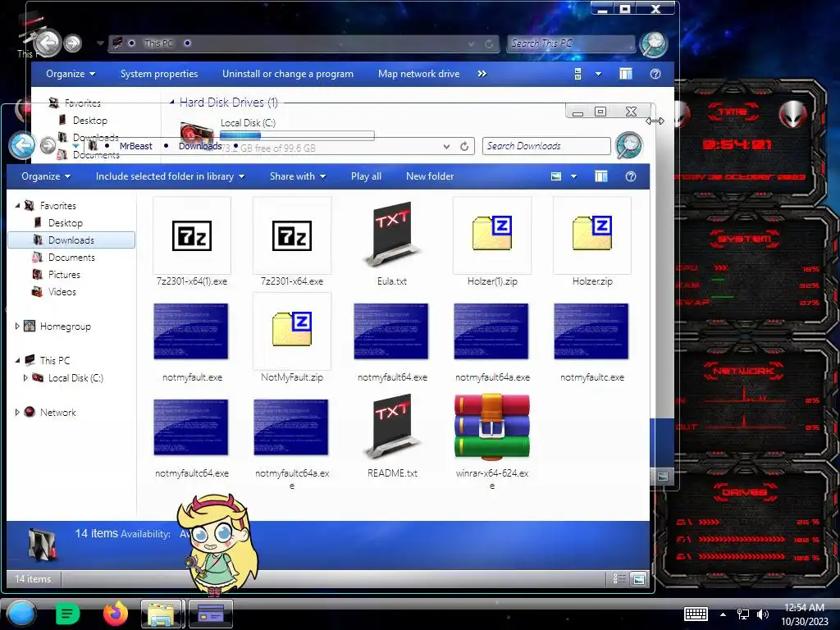840x630 pixels.
Task: Click the volume speaker tray icon
Action: (762, 614)
